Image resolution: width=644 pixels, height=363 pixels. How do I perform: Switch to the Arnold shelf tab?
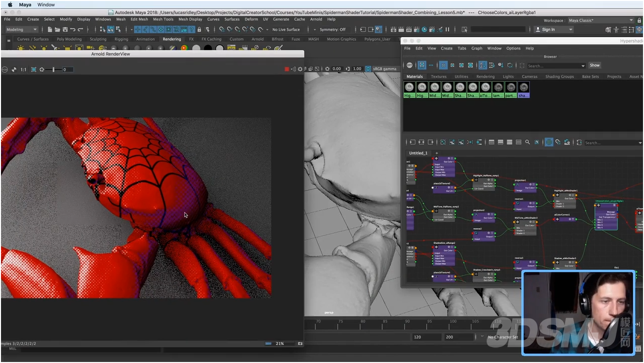point(257,39)
